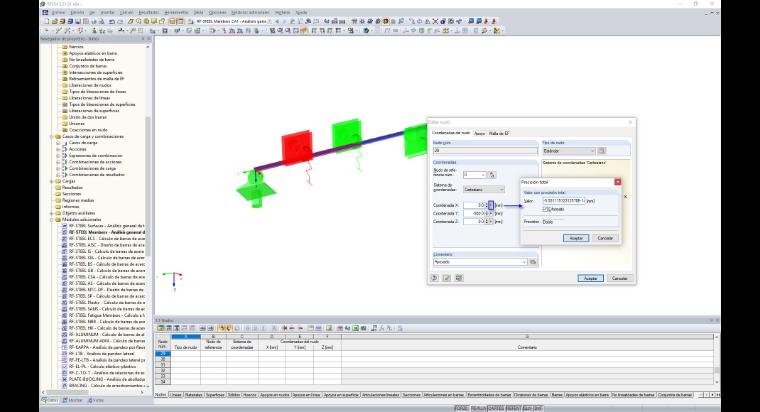The width and height of the screenshot is (760, 412).
Task: Open the Opciones menu
Action: [x=217, y=13]
